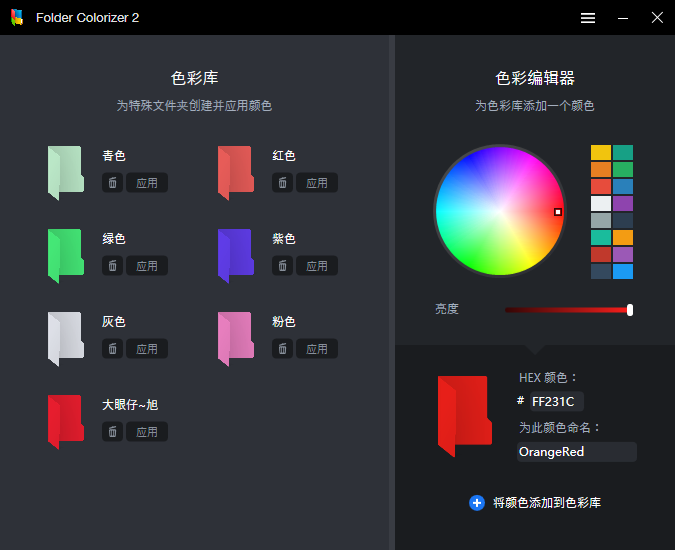Delete the 青色 color entry
Image resolution: width=675 pixels, height=550 pixels.
tap(112, 183)
